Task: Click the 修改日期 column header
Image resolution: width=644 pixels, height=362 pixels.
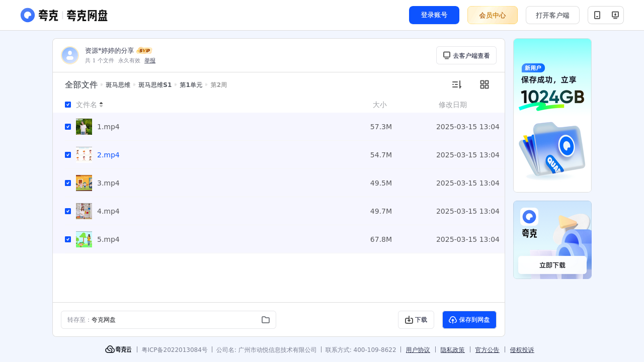Action: click(453, 105)
